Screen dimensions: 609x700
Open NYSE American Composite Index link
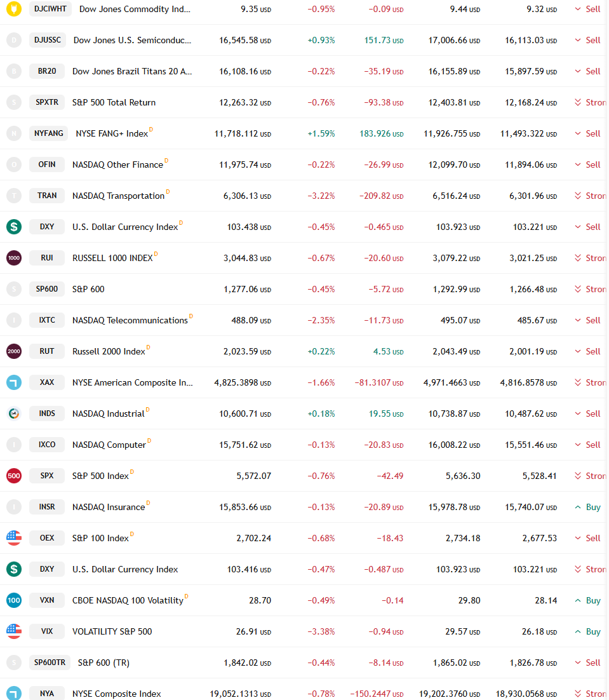[133, 382]
